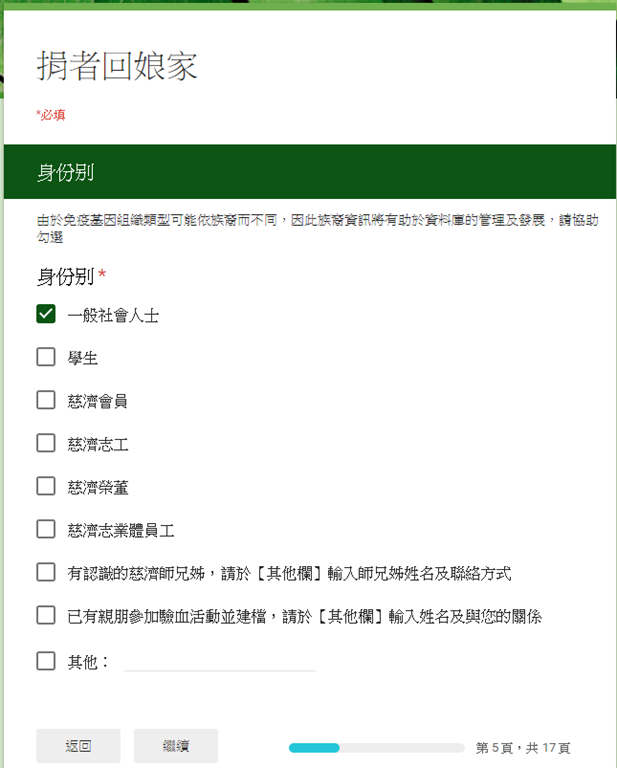Click the required 身份別 question label
The height and width of the screenshot is (768, 617).
[66, 276]
